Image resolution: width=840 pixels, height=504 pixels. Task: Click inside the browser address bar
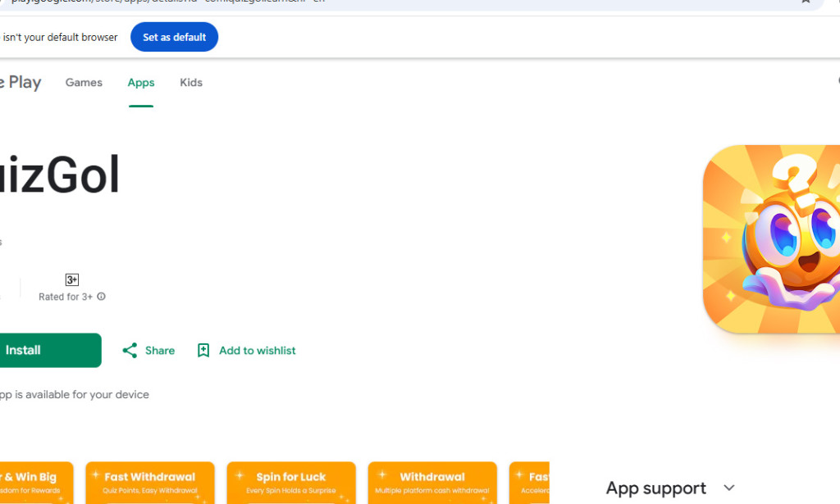(x=328, y=4)
